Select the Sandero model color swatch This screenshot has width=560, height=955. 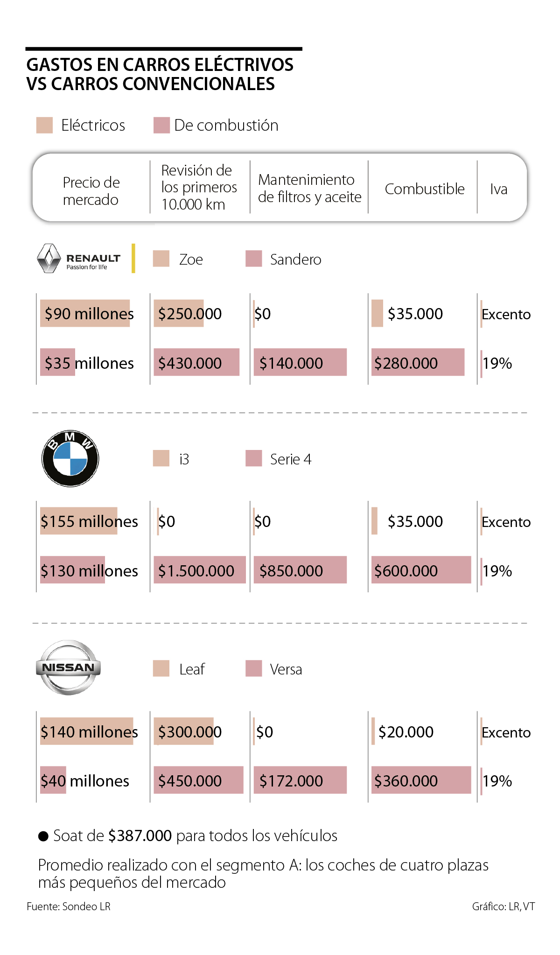(x=254, y=259)
